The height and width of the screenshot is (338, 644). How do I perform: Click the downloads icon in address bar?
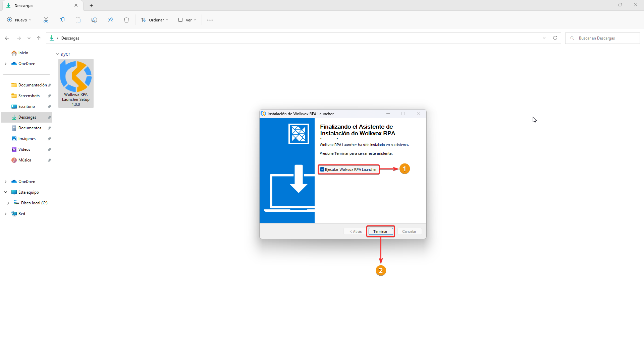pos(52,38)
